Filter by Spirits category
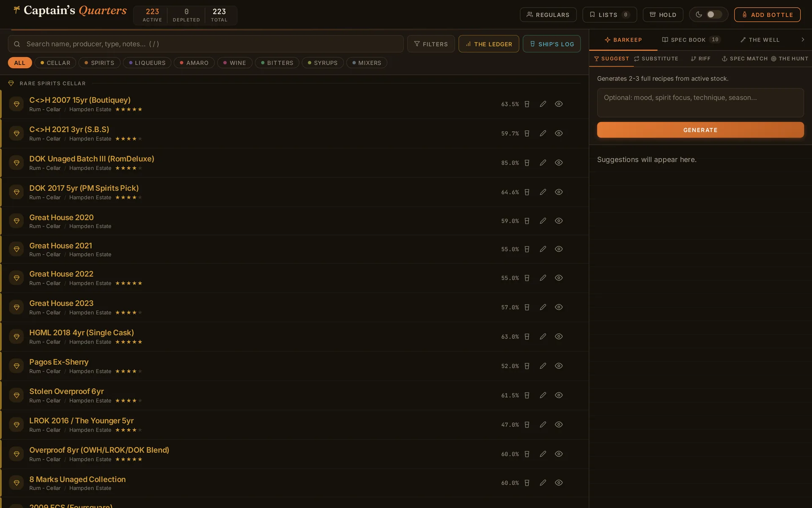The width and height of the screenshot is (812, 508). [x=99, y=63]
